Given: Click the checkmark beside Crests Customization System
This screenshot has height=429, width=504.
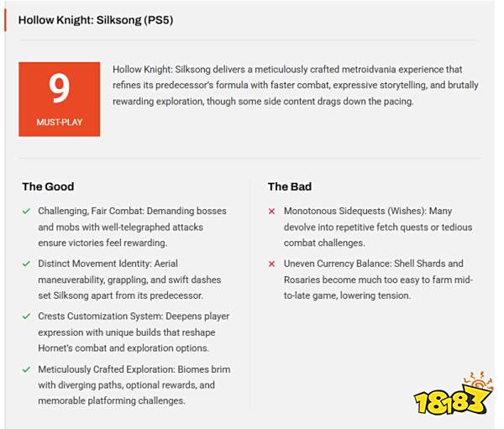Looking at the screenshot, I should 26,317.
